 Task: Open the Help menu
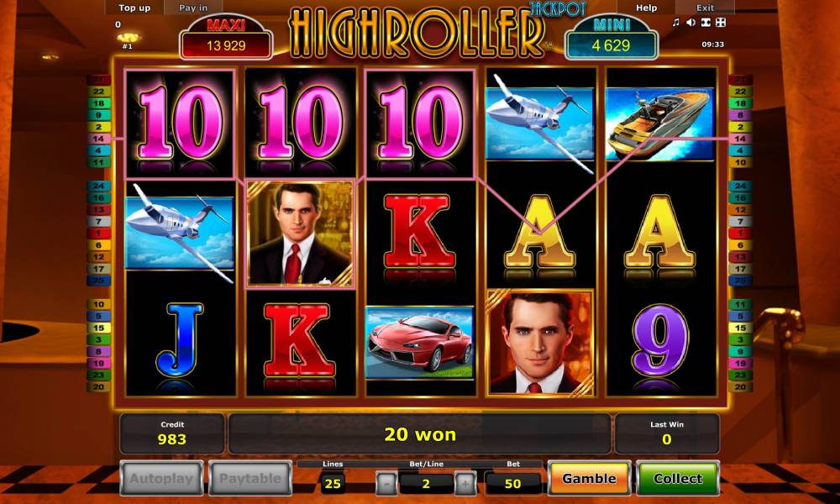point(646,8)
